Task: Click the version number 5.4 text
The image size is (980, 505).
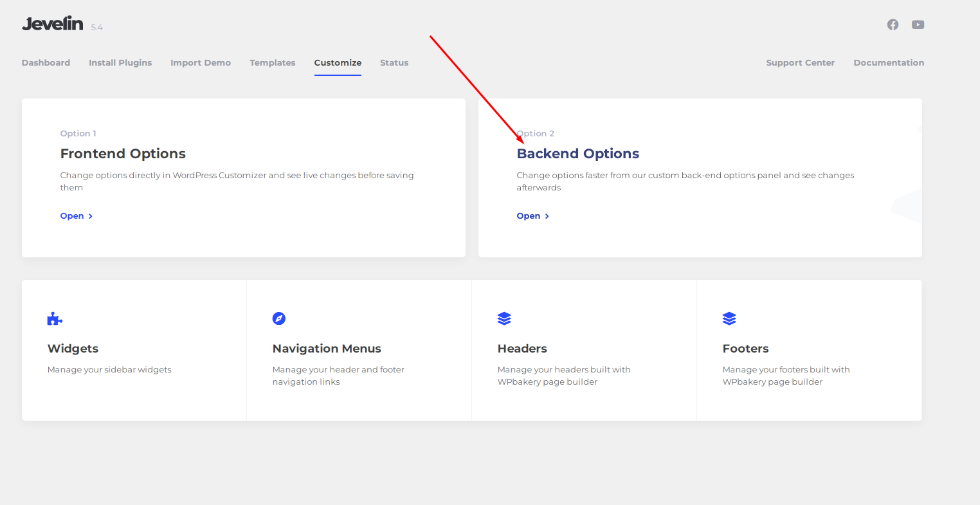Action: [x=96, y=27]
